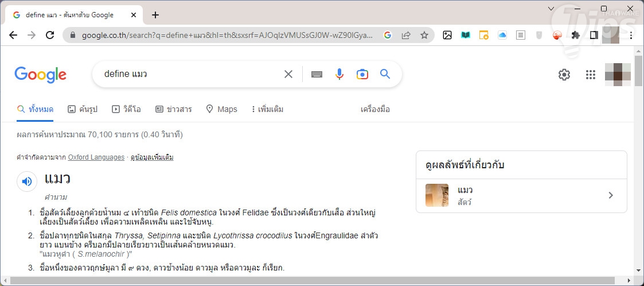Open the แมว สัตว์ related result
This screenshot has height=286, width=644.
(x=521, y=195)
